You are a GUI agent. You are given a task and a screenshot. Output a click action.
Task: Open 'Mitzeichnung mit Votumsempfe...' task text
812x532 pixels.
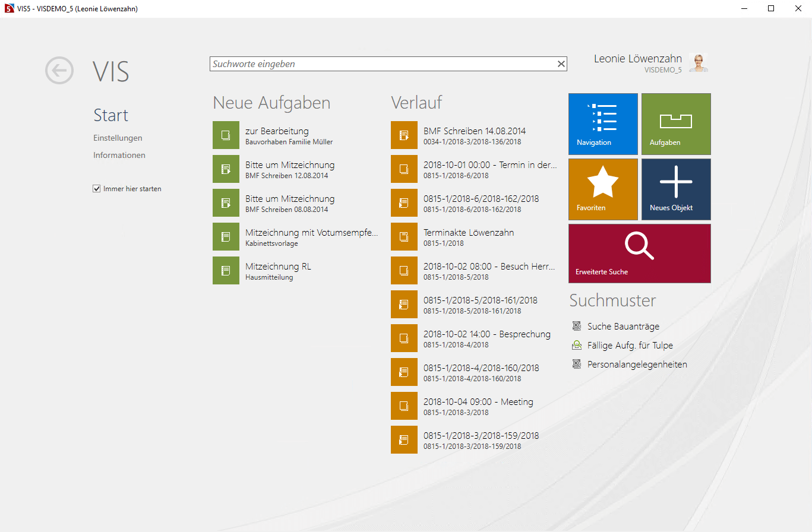[x=312, y=232]
